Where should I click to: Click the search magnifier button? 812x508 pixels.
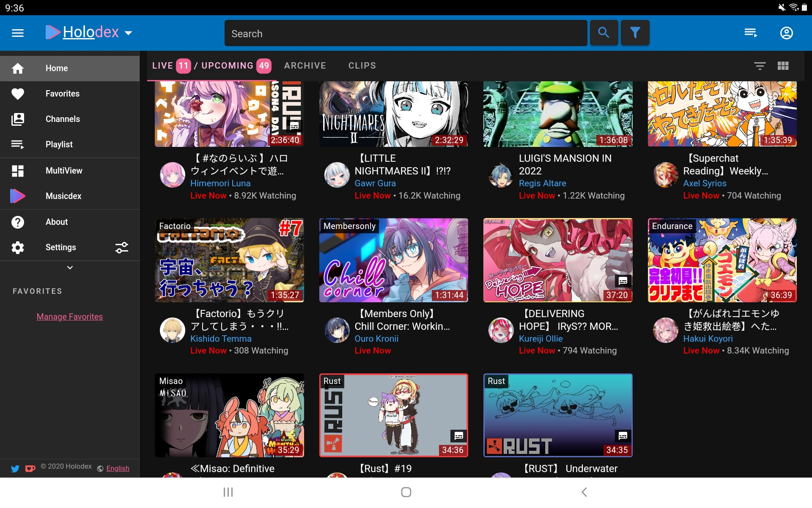[x=604, y=33]
